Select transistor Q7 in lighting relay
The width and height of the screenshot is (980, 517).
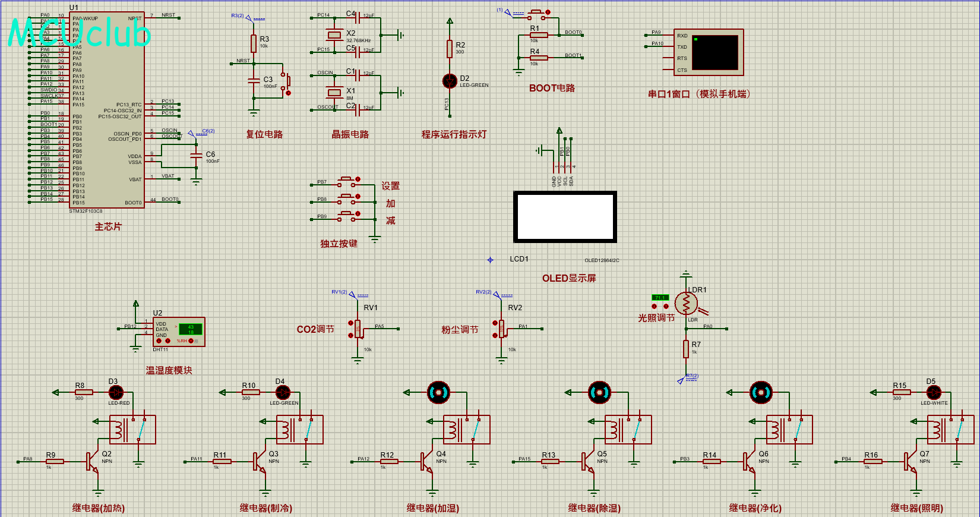pyautogui.click(x=911, y=461)
